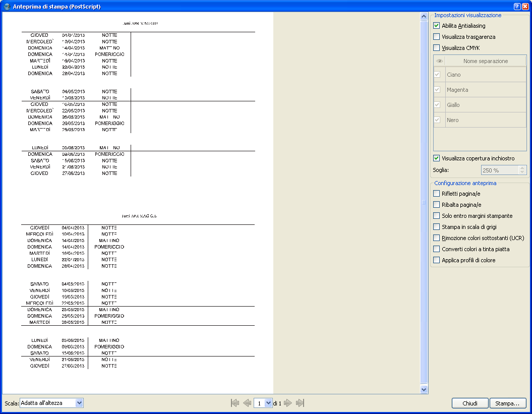
Task: Click the Nome separazione column header
Action: pos(485,61)
